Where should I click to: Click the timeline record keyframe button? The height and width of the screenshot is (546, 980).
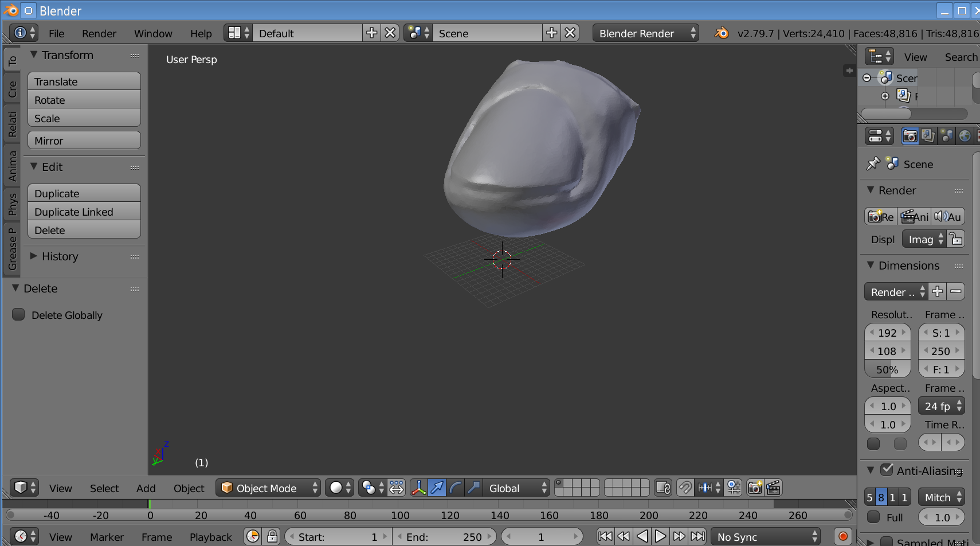point(842,537)
